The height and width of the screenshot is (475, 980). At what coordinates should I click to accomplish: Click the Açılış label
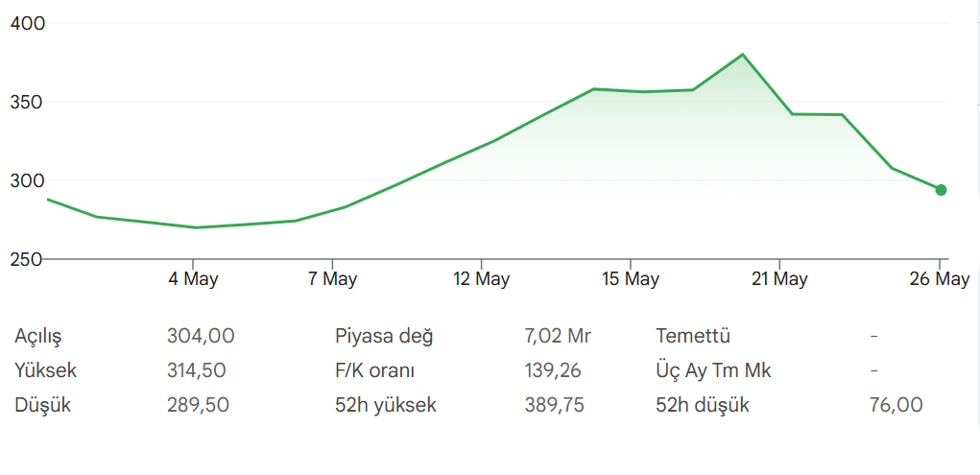click(38, 337)
